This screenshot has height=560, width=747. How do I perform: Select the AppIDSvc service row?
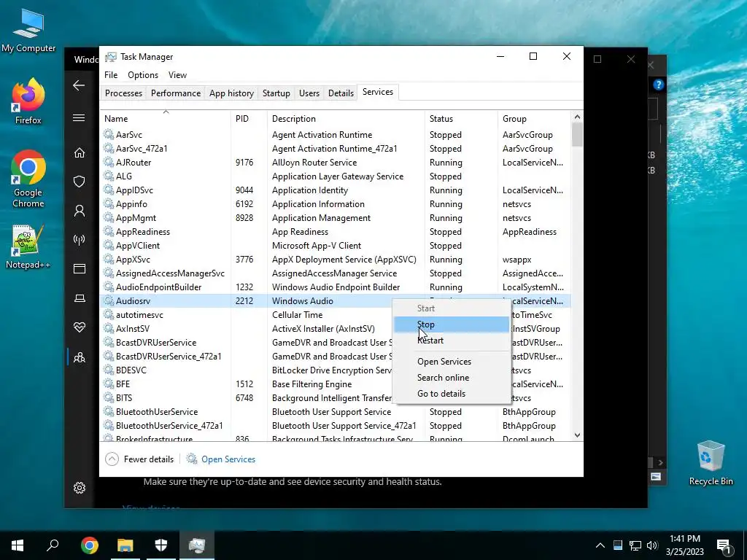(336, 190)
